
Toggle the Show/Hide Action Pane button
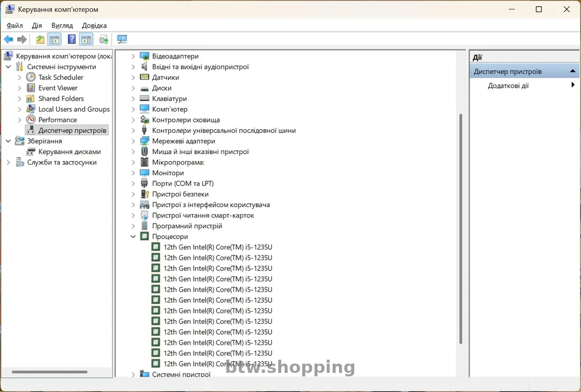[86, 40]
